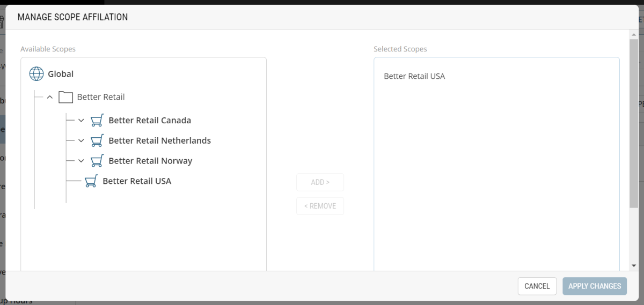Click the Better Retail Canada cart icon

(x=97, y=120)
